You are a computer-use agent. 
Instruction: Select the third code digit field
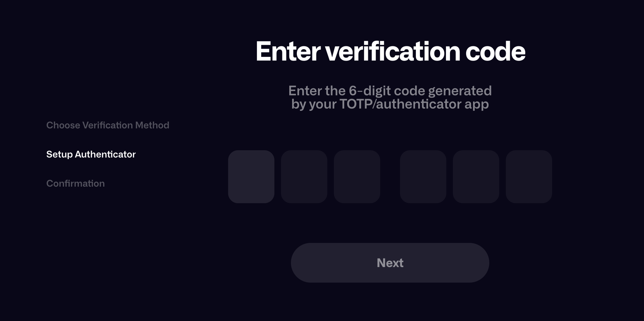357,177
